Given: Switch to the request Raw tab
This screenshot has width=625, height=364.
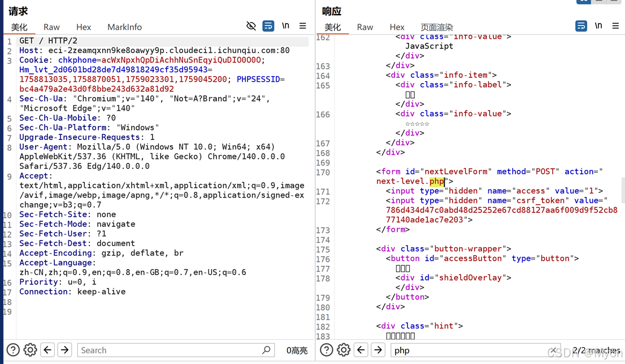Looking at the screenshot, I should tap(51, 27).
